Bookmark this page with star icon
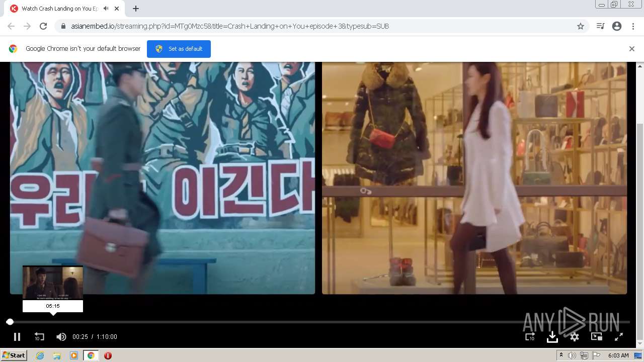This screenshot has height=362, width=644. (x=580, y=26)
